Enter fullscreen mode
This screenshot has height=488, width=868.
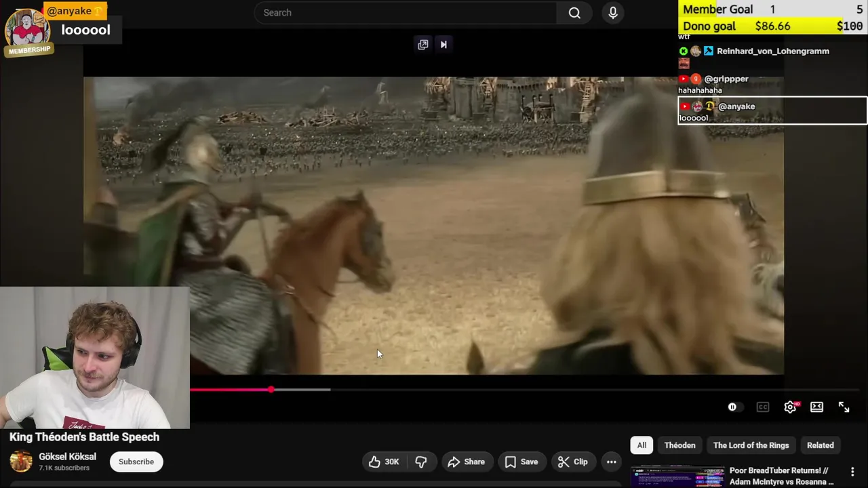pos(844,407)
